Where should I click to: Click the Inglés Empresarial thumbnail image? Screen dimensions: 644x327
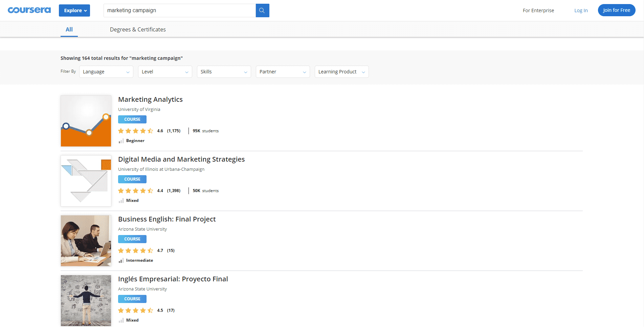(x=86, y=301)
